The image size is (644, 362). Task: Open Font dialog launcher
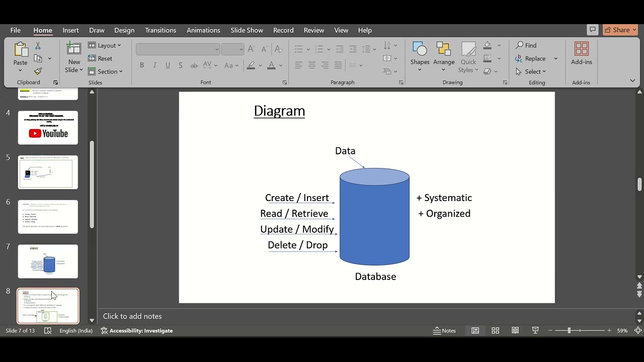pos(285,82)
